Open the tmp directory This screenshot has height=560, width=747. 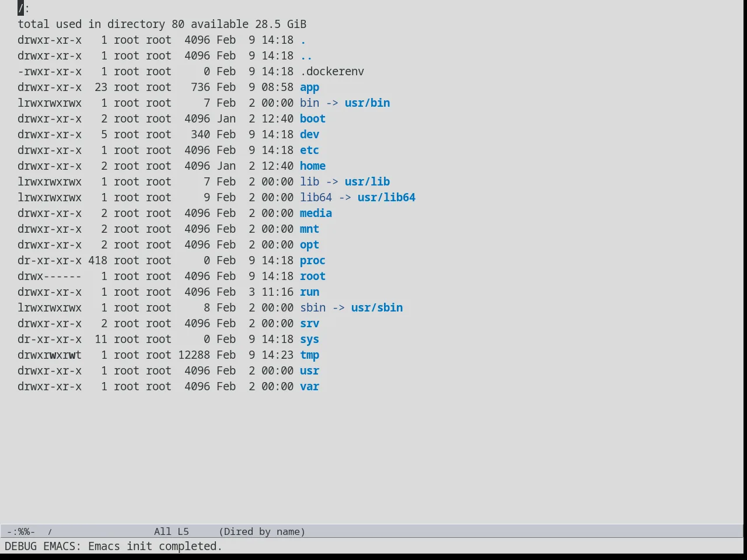click(x=309, y=355)
